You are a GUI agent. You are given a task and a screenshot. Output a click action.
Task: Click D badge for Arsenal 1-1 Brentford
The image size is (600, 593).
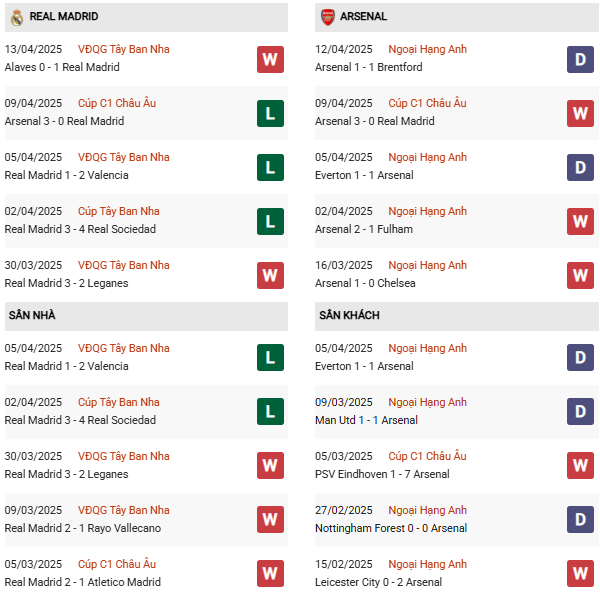(580, 59)
